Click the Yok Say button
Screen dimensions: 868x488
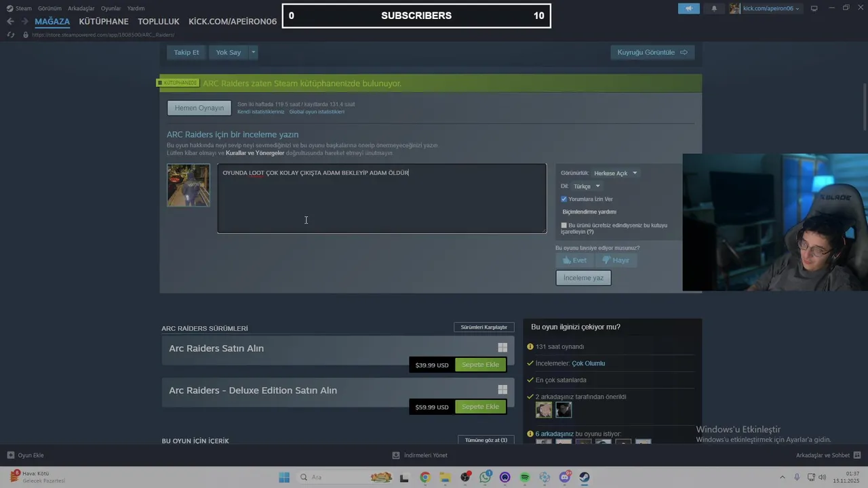click(229, 52)
